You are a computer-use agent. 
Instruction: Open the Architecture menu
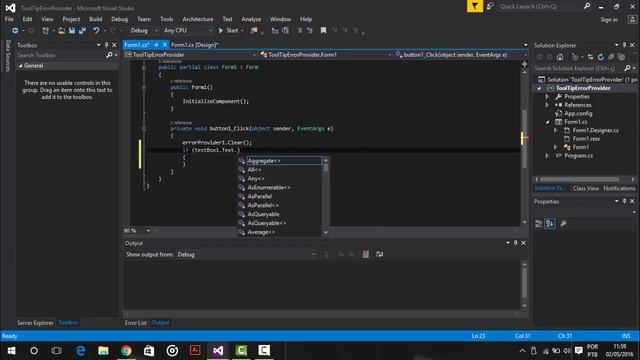pyautogui.click(x=198, y=19)
